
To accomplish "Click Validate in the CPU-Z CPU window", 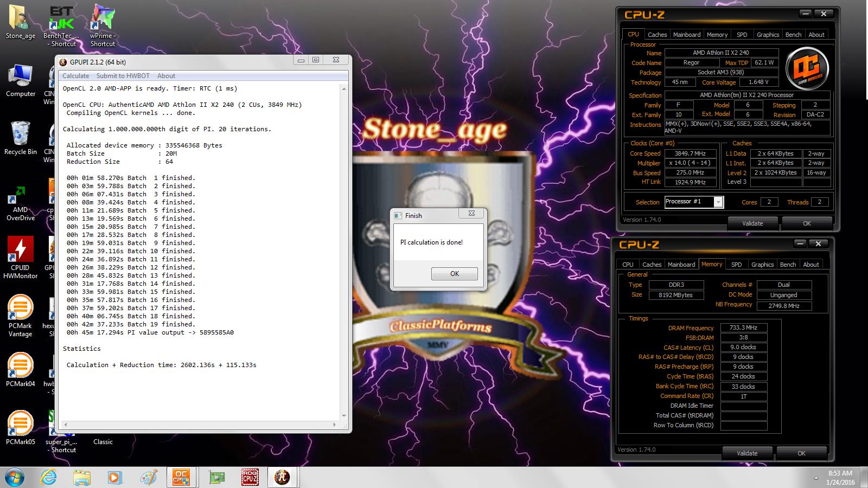I will coord(752,223).
